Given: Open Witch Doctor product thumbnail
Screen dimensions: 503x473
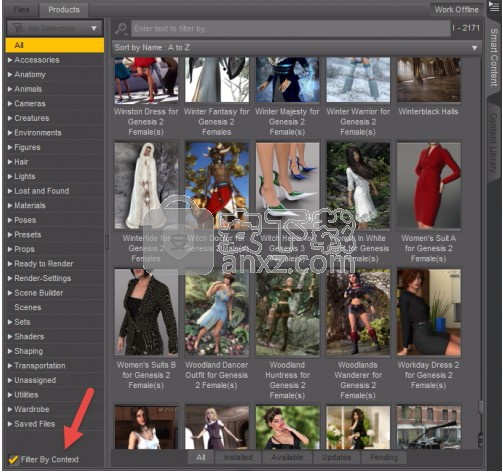Looking at the screenshot, I should [217, 185].
